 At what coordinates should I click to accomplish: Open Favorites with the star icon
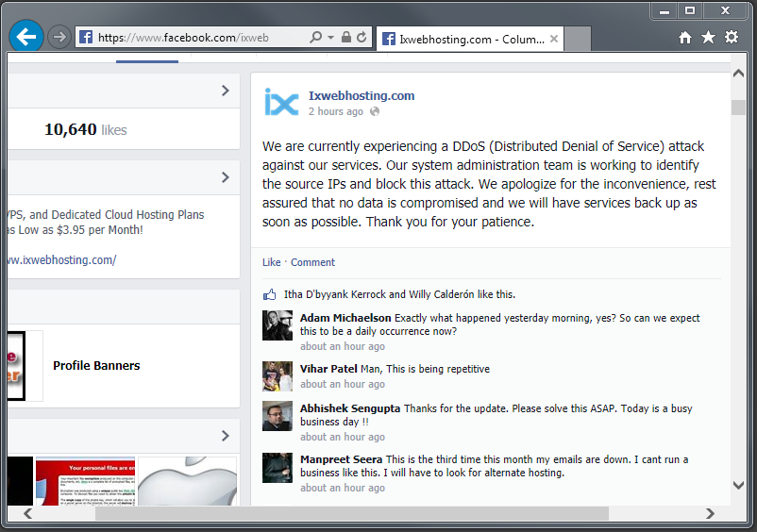pos(708,37)
